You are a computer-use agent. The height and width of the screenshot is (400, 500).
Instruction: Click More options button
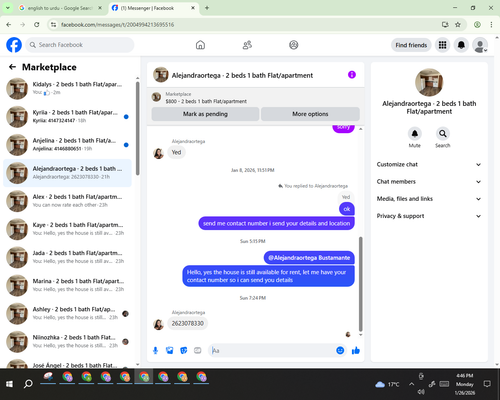coord(310,114)
